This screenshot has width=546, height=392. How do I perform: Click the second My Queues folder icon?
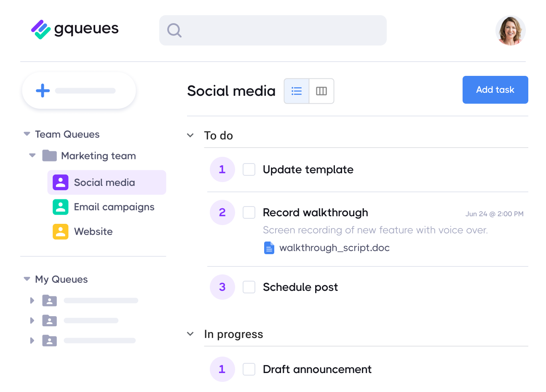(50, 320)
